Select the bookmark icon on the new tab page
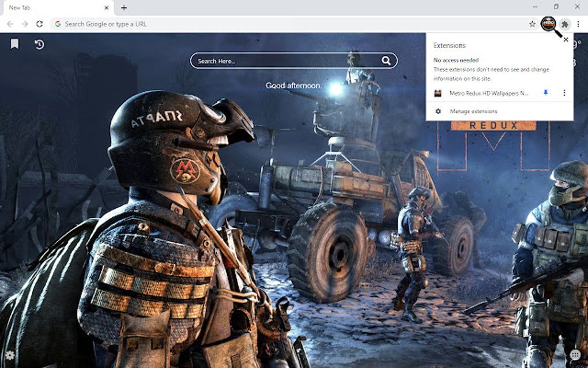 [x=15, y=43]
